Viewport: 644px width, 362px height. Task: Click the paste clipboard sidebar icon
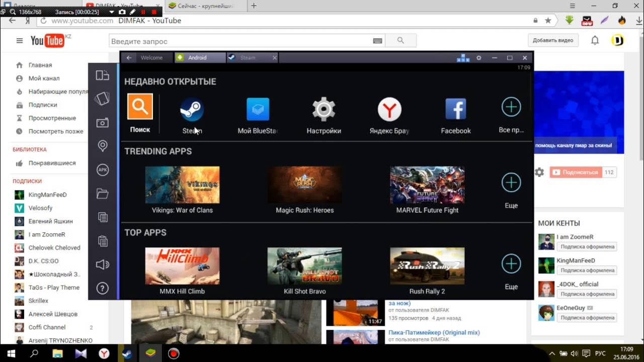(103, 241)
